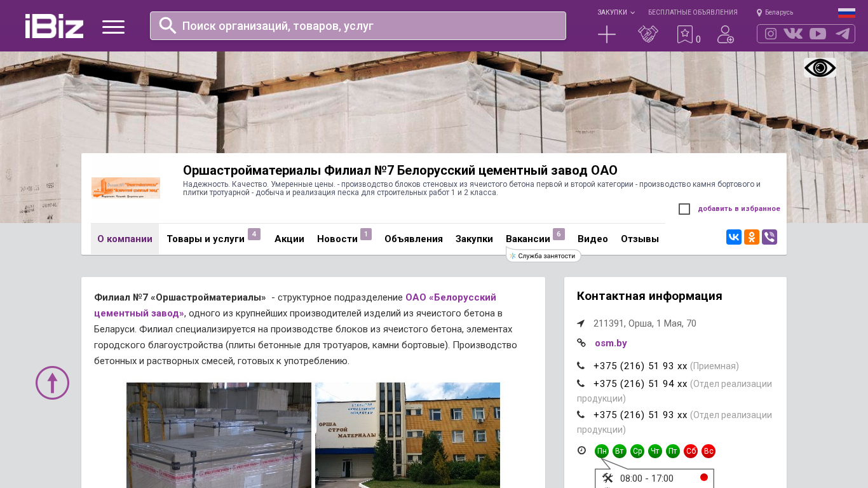This screenshot has width=868, height=488.
Task: Select the Ср weekday circle
Action: [637, 451]
